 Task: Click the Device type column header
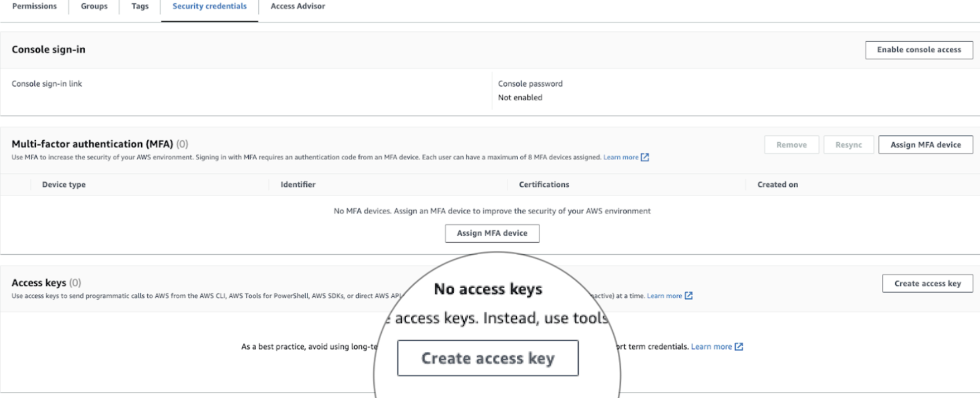click(64, 185)
